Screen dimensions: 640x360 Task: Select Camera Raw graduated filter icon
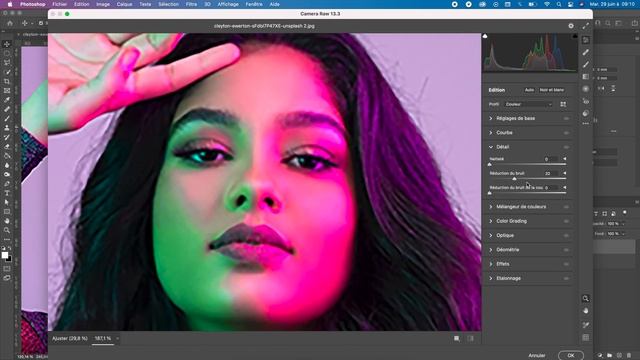click(586, 77)
